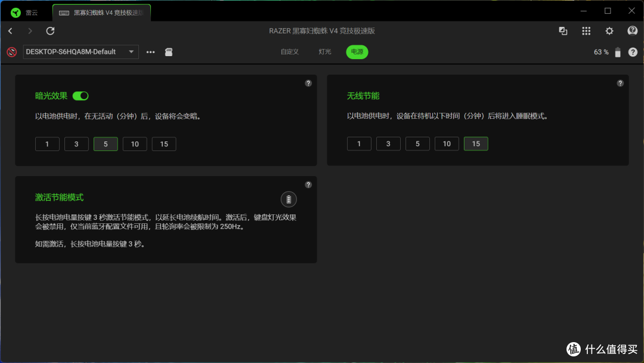Switch to the 自定义 tab
The height and width of the screenshot is (363, 644).
pyautogui.click(x=290, y=52)
